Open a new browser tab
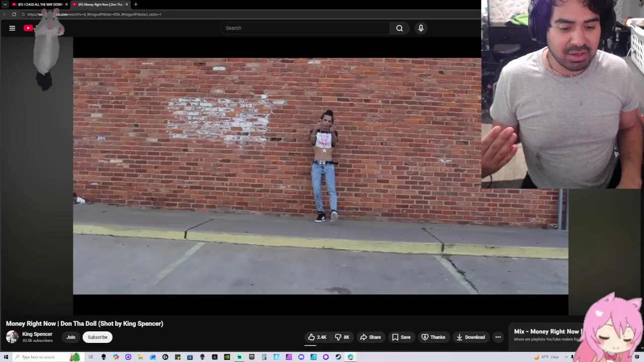Screen dimensions: 644x362 [x=135, y=5]
